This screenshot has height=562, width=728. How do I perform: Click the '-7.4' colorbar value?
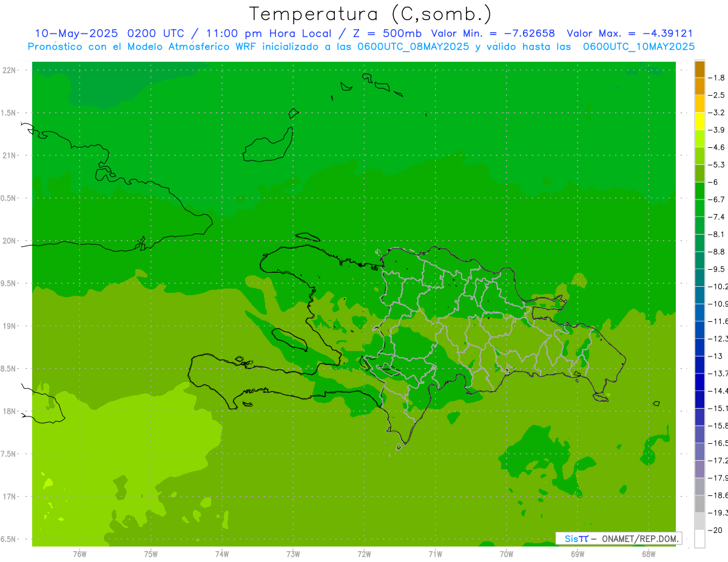(x=717, y=216)
